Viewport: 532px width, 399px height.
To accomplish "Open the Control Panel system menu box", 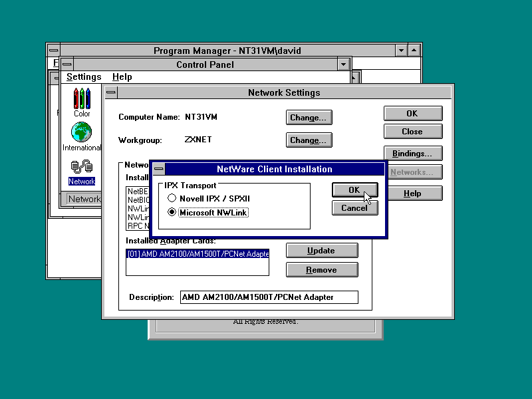I will (x=67, y=65).
